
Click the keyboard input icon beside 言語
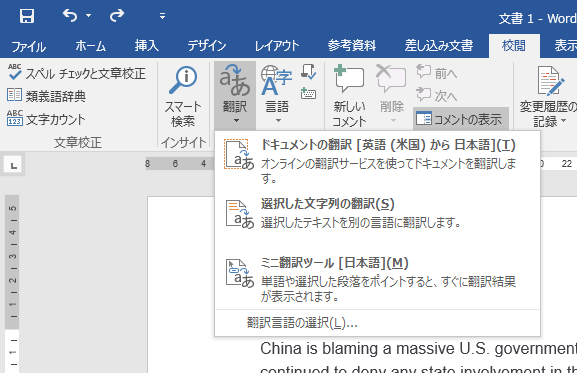point(308,93)
